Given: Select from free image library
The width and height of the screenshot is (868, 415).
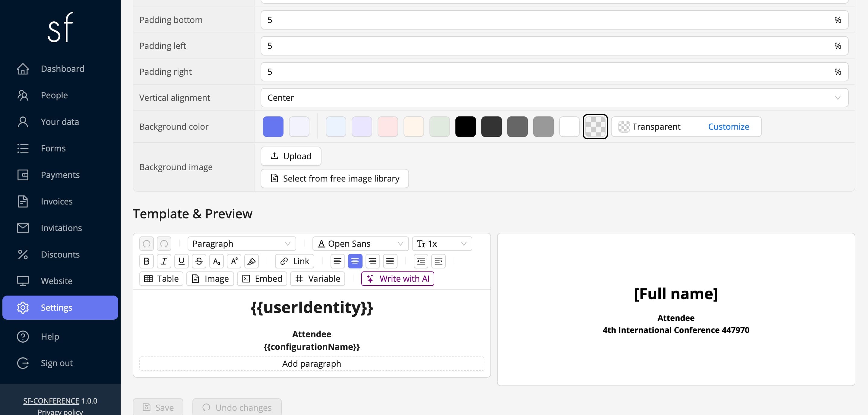Looking at the screenshot, I should point(334,179).
